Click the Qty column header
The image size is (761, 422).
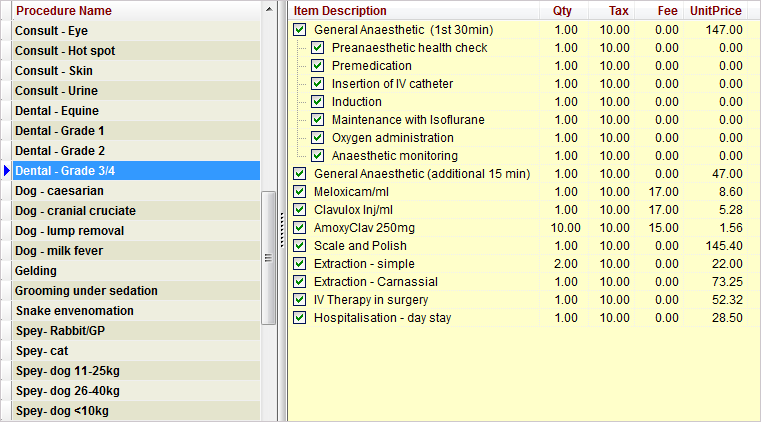563,11
